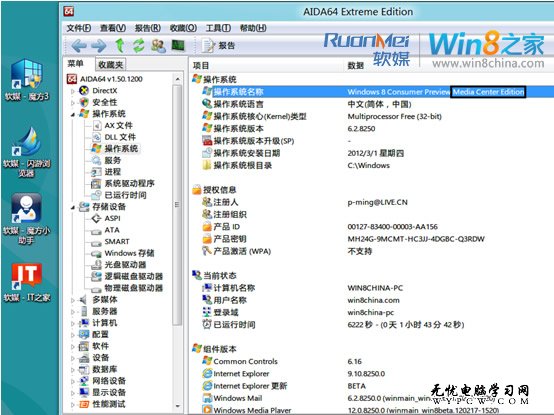This screenshot has width=554, height=415.
Task: Click the 网络设备 tree item icon
Action: coord(84,381)
